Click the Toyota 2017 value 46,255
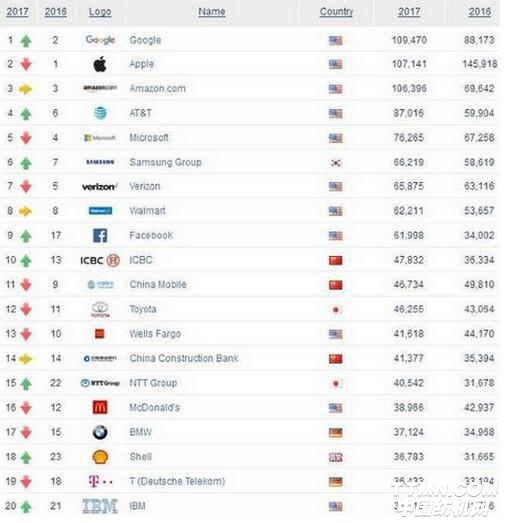 tap(409, 309)
